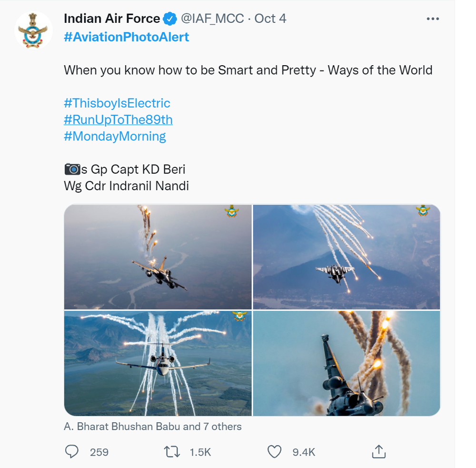This screenshot has width=476, height=468.
Task: Open the #ThisboyIsElectric hashtag
Action: 117,103
